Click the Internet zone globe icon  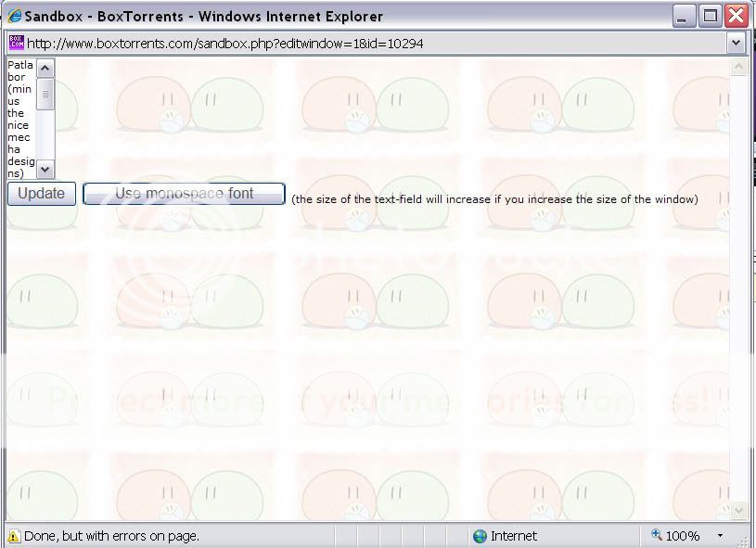pos(480,536)
